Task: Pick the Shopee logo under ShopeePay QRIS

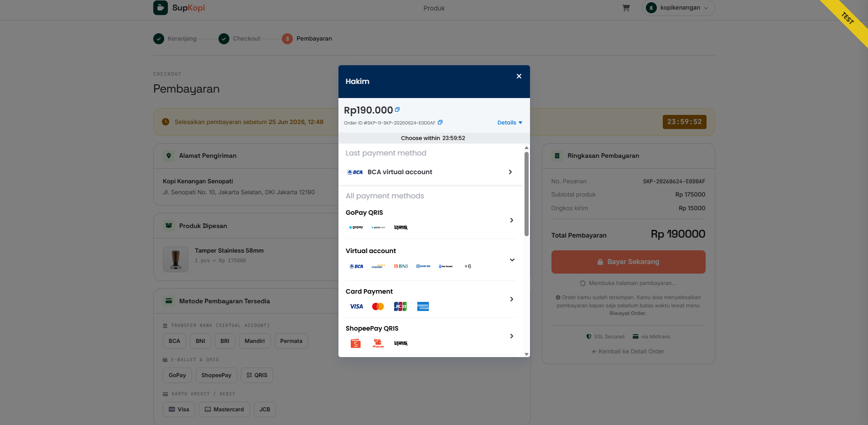Action: coord(356,343)
